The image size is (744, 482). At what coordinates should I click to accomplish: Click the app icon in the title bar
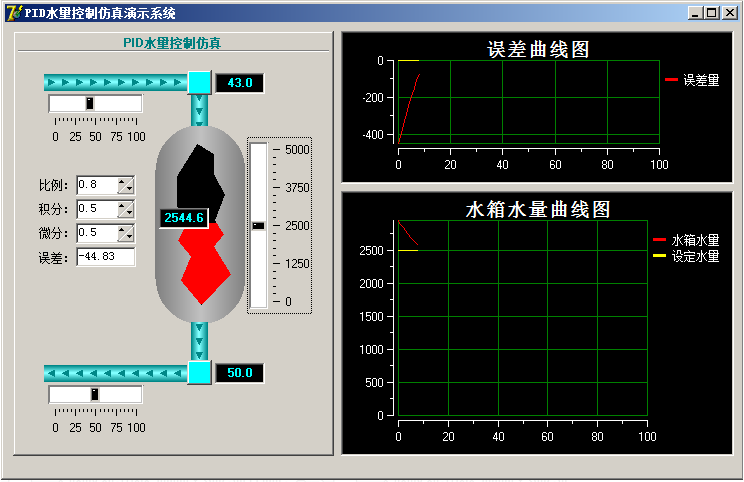coord(13,12)
